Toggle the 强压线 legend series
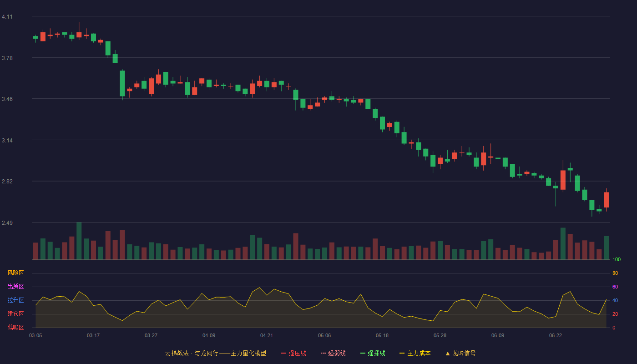Screen dimensions: 637x364 coord(293,353)
